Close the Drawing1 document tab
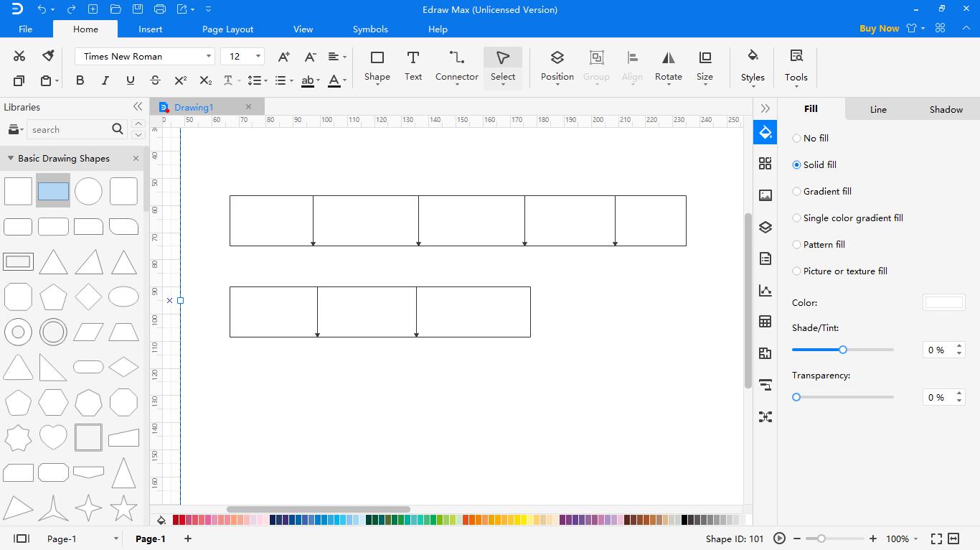This screenshot has width=980, height=550. click(249, 107)
